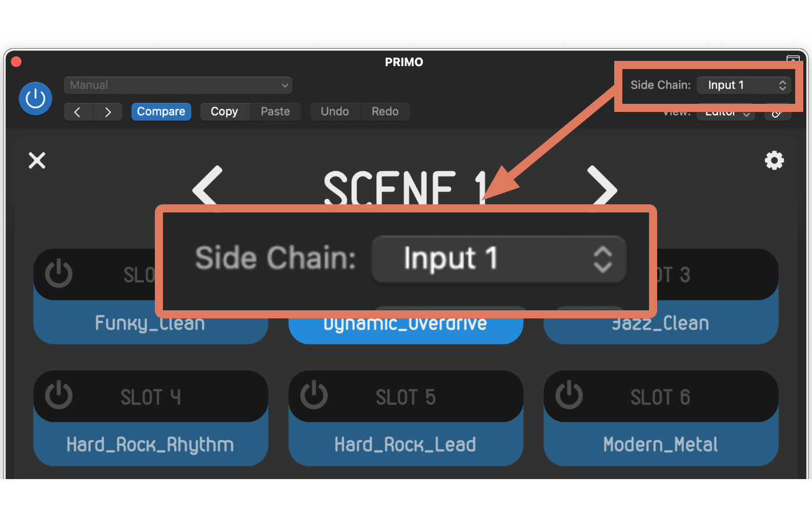Select next preset arrow button
Viewport: 812px width, 522px height.
tap(108, 112)
